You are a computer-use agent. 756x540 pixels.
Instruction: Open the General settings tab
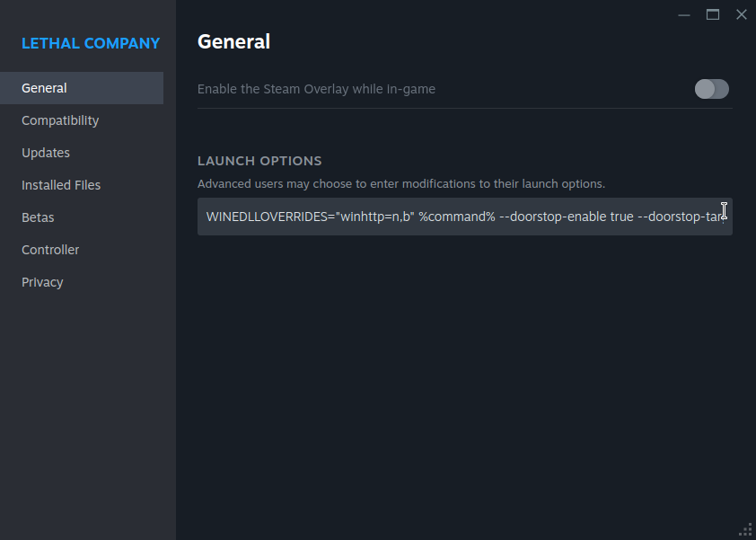(45, 88)
